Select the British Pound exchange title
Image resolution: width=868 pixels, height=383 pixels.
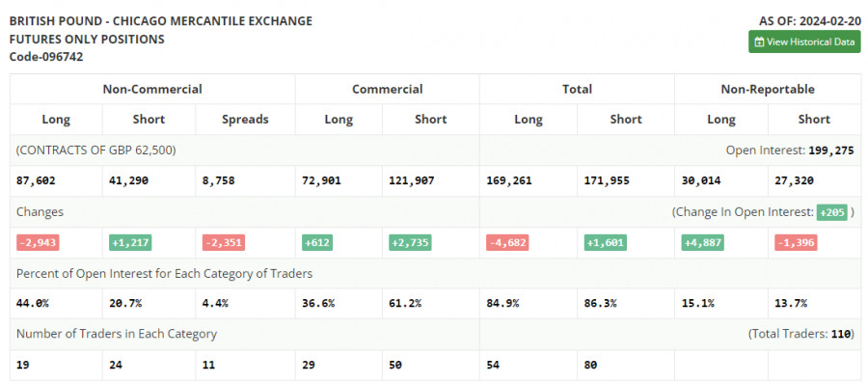[x=161, y=21]
